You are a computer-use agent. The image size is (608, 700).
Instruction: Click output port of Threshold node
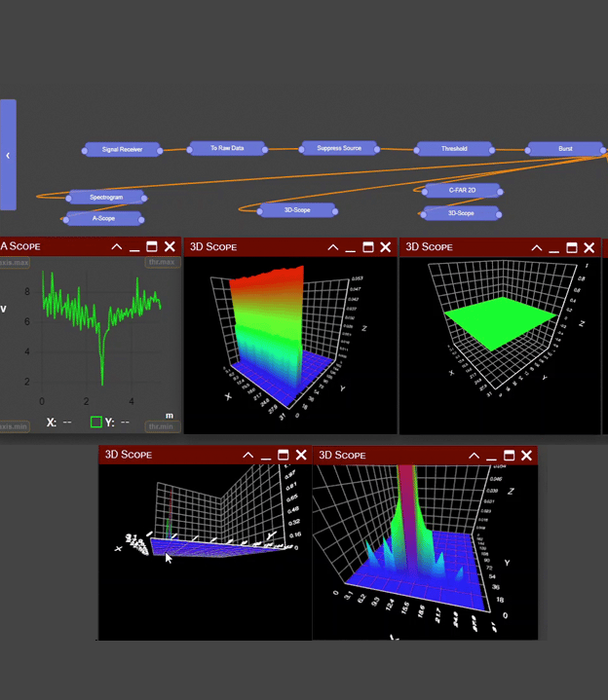492,151
